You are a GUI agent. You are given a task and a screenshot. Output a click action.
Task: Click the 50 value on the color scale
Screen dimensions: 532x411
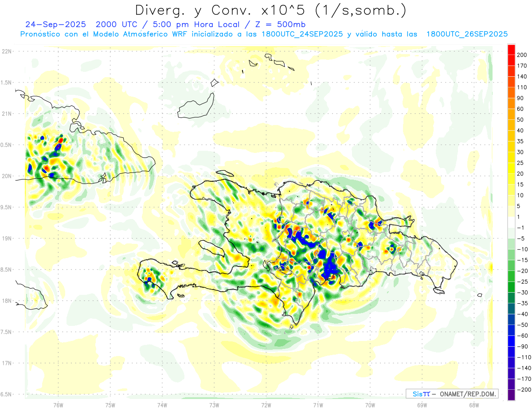point(521,120)
